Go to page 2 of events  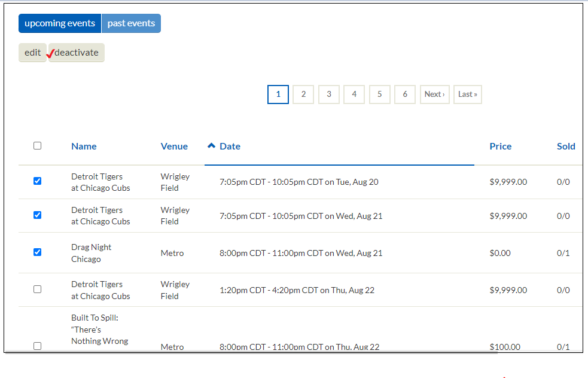[x=303, y=94]
